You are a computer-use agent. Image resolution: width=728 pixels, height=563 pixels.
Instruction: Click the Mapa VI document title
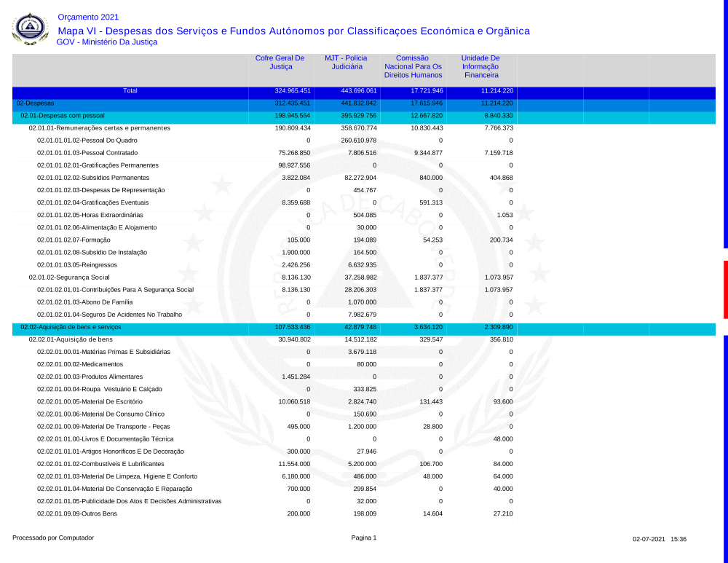tap(293, 31)
